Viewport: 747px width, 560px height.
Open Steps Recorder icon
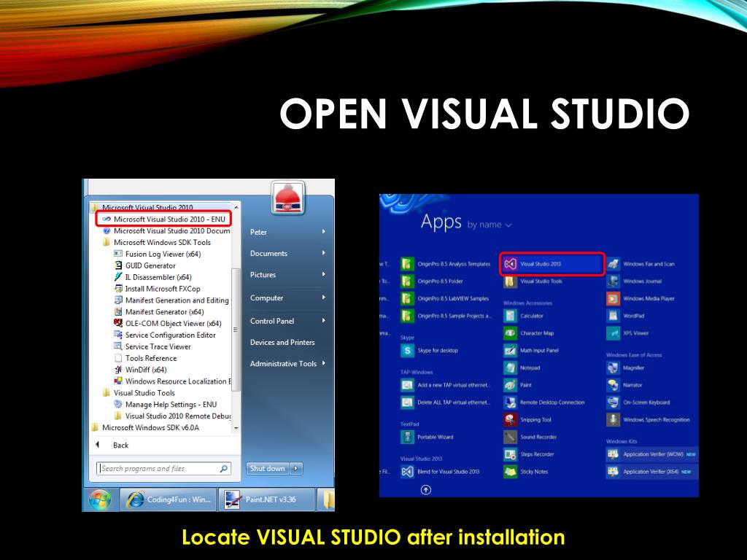pyautogui.click(x=510, y=454)
